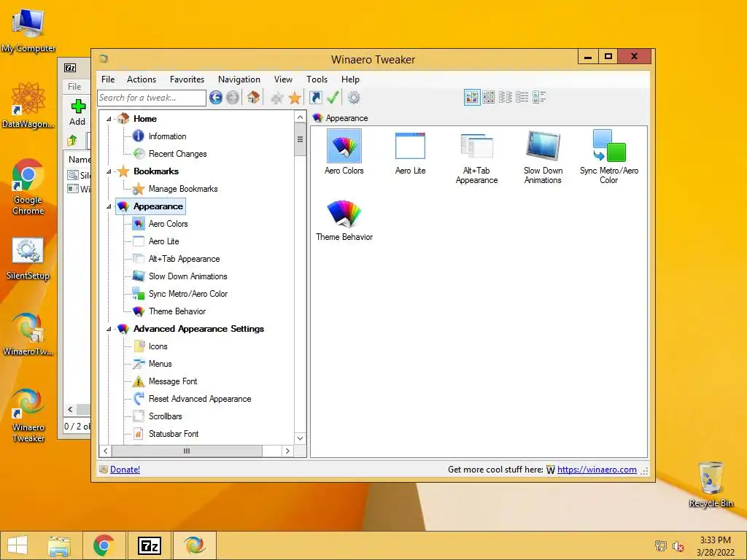Open Slow Down Animations tile
This screenshot has height=560, width=747.
(x=543, y=157)
